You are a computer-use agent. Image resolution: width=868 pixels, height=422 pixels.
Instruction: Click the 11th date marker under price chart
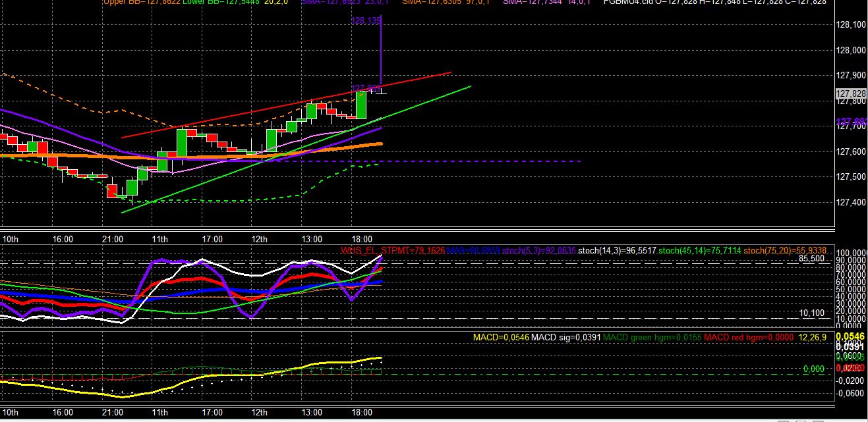tap(160, 239)
